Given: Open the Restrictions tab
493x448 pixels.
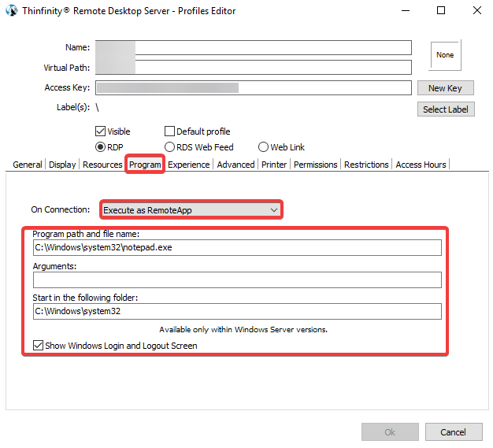Looking at the screenshot, I should click(x=366, y=165).
